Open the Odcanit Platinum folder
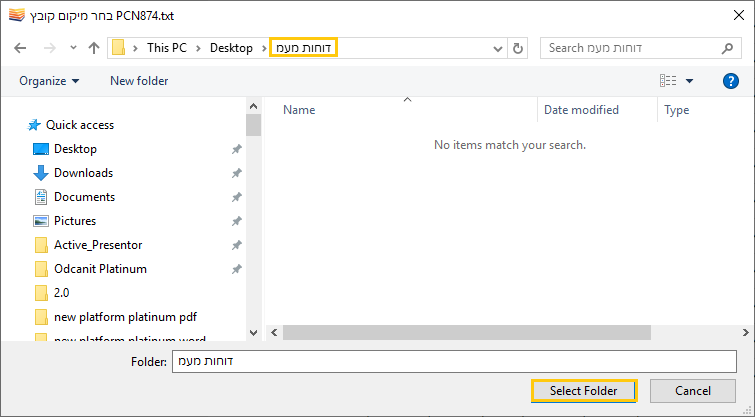 pyautogui.click(x=100, y=269)
